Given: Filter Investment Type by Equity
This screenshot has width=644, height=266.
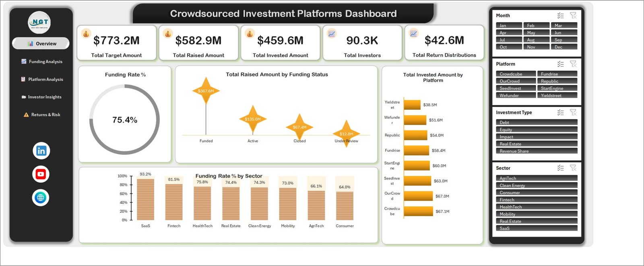Looking at the screenshot, I should click(537, 130).
